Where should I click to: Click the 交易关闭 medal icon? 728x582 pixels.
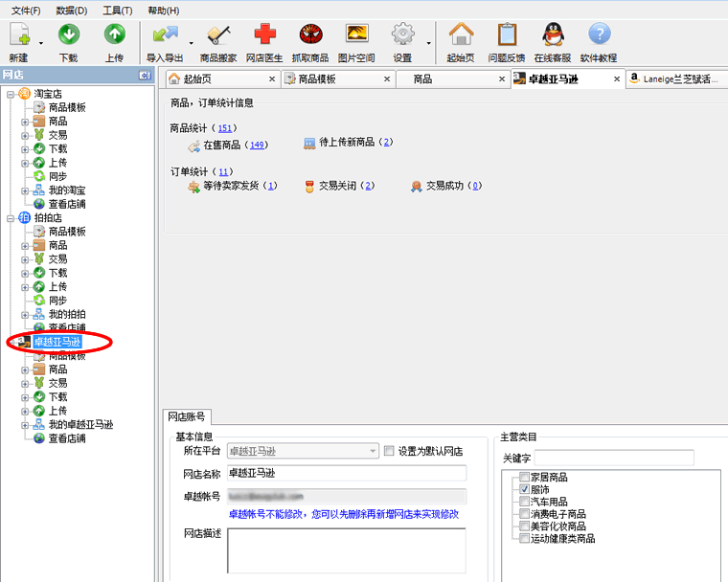click(x=309, y=187)
